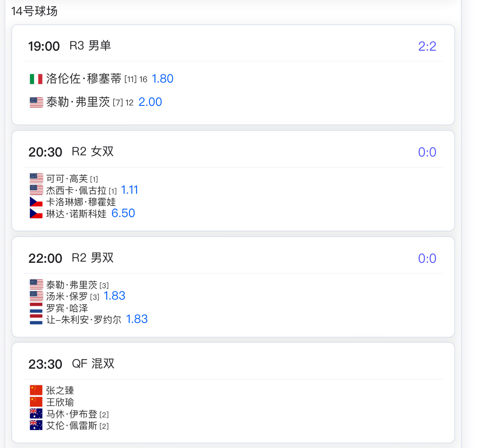Open the 0:0 score of 20:30 女双
The width and height of the screenshot is (478, 448).
[x=427, y=152]
